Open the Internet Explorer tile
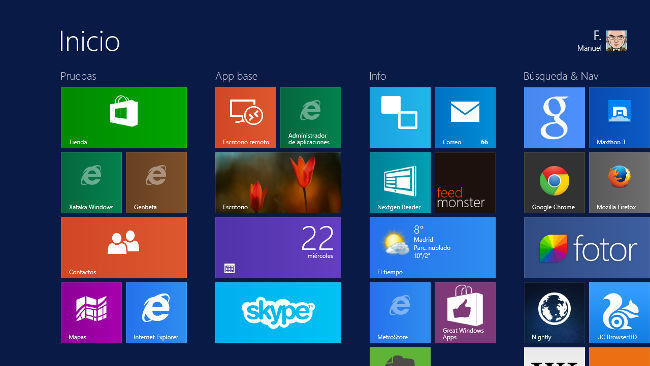This screenshot has height=366, width=650. (156, 313)
